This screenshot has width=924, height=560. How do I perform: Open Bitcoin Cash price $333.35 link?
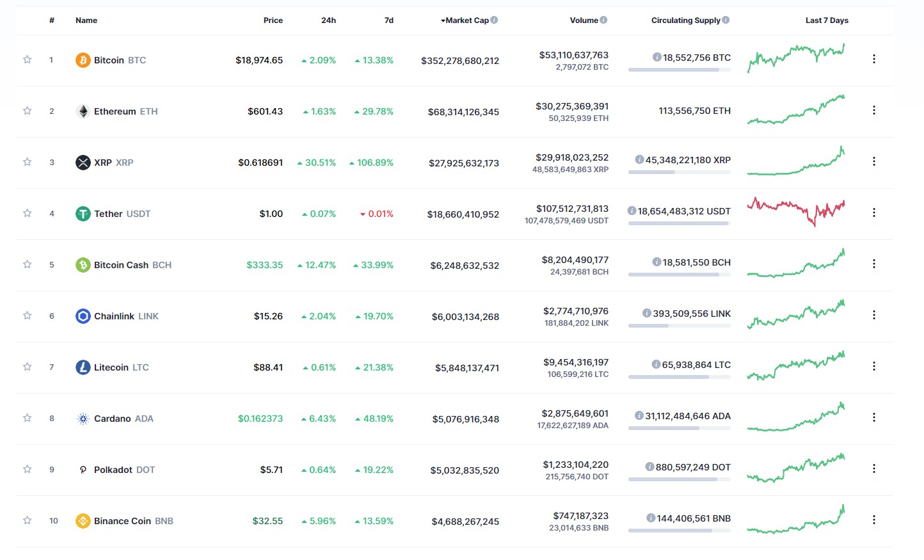tap(265, 265)
